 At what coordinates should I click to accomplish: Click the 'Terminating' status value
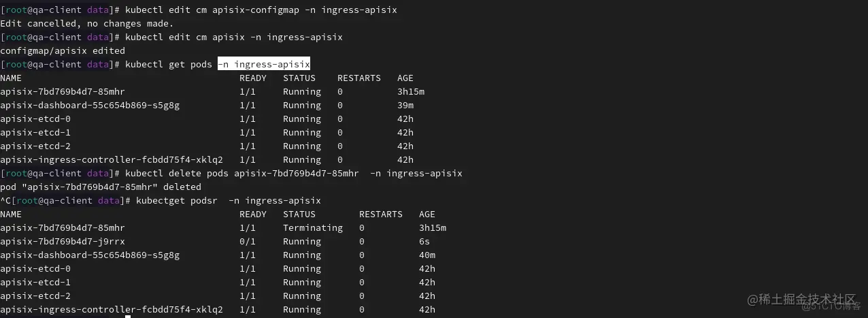click(x=313, y=228)
